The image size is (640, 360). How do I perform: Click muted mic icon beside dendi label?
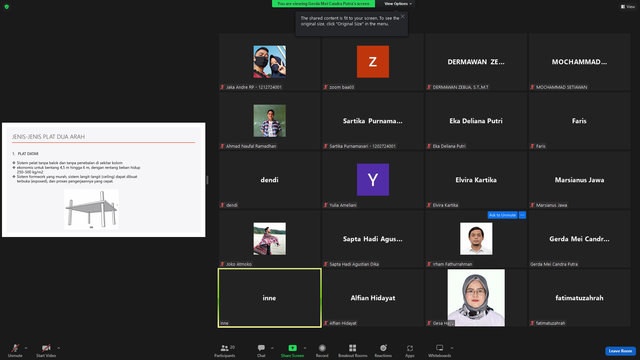[x=222, y=205]
